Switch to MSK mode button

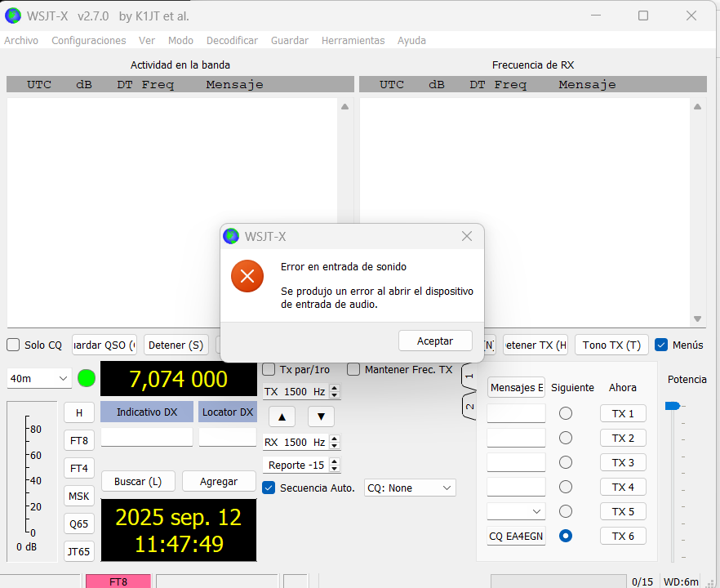(79, 497)
